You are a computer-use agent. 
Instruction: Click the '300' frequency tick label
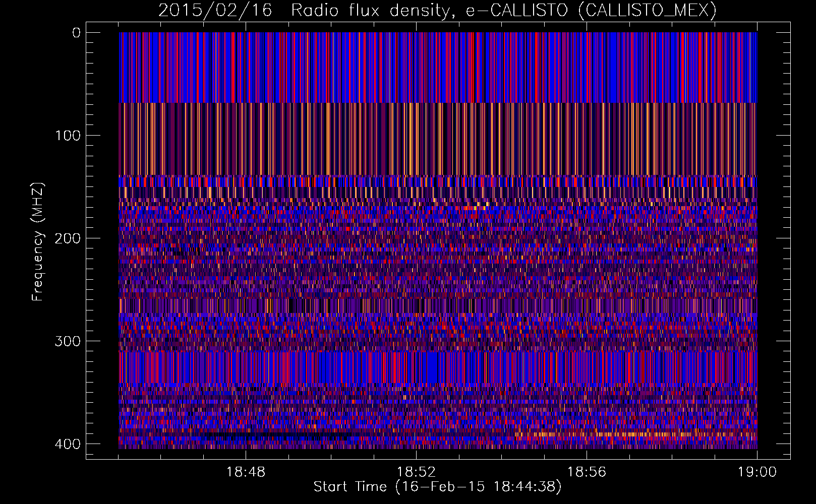click(x=68, y=341)
